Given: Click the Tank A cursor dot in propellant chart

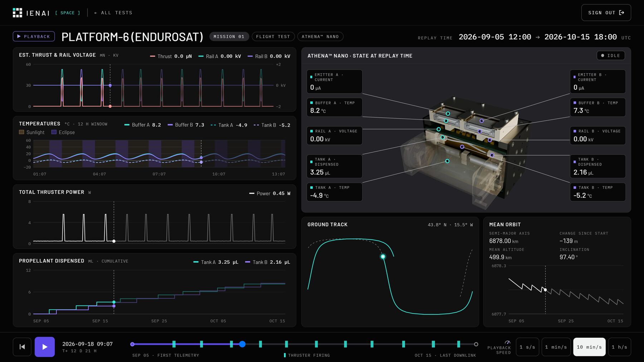Looking at the screenshot, I should pos(114,302).
